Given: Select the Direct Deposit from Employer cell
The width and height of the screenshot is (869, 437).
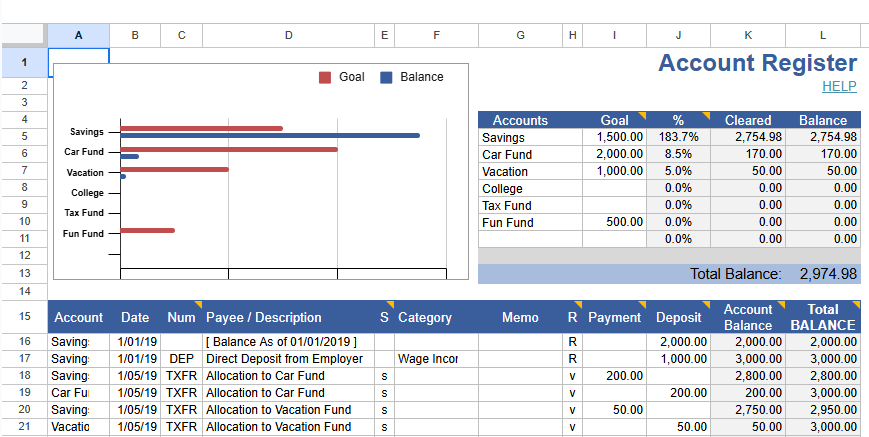Looking at the screenshot, I should tap(288, 358).
